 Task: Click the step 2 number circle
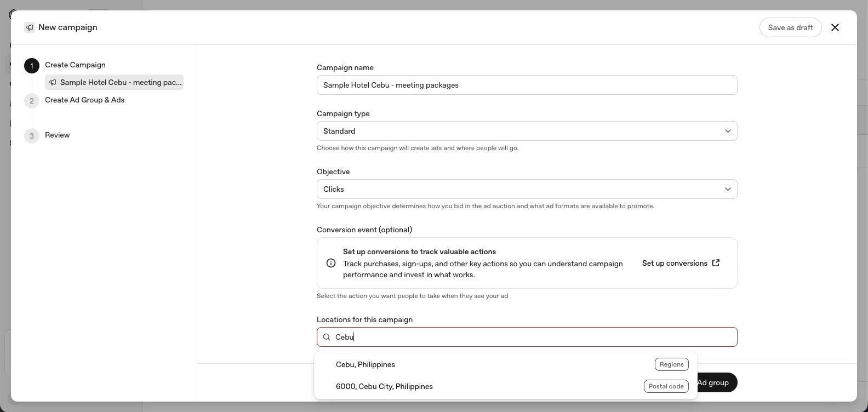(32, 101)
